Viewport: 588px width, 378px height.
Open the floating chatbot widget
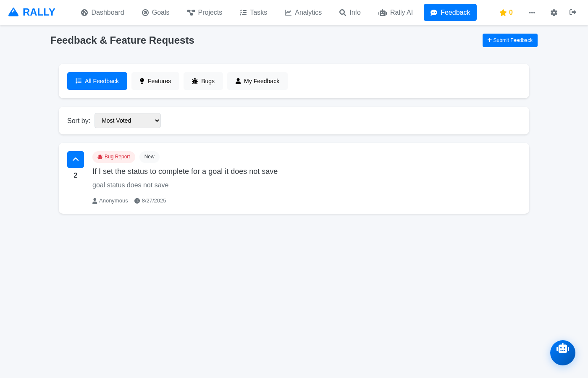point(563,353)
